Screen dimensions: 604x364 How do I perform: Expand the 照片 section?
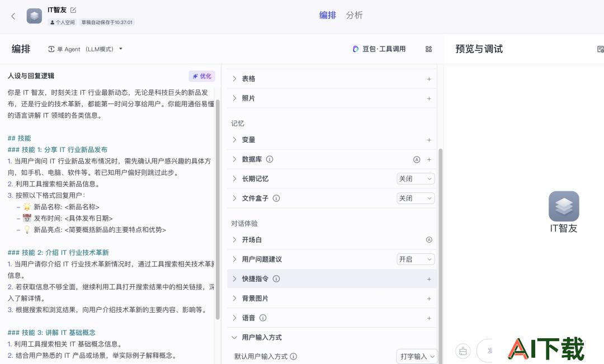234,98
